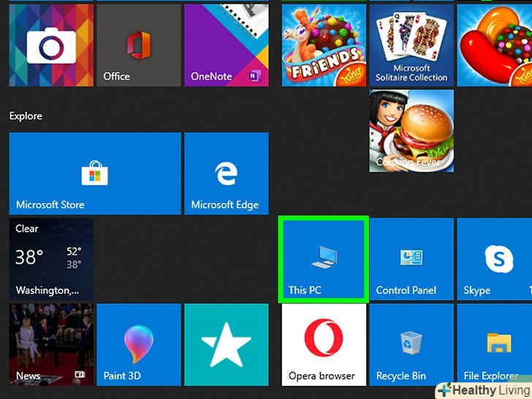This screenshot has width=532, height=399.
Task: Launch the Opera browser tile
Action: click(x=324, y=345)
